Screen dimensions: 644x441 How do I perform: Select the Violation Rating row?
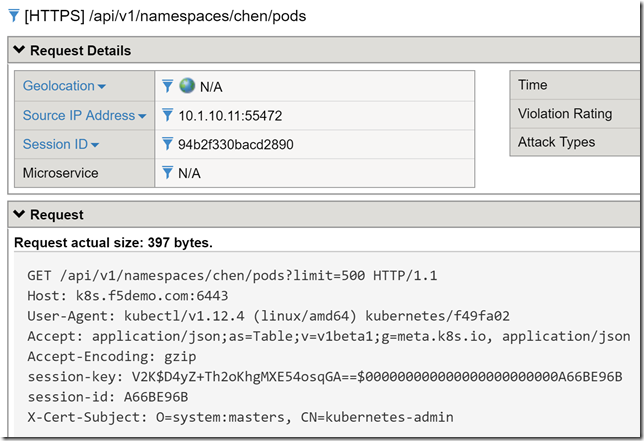click(x=564, y=114)
